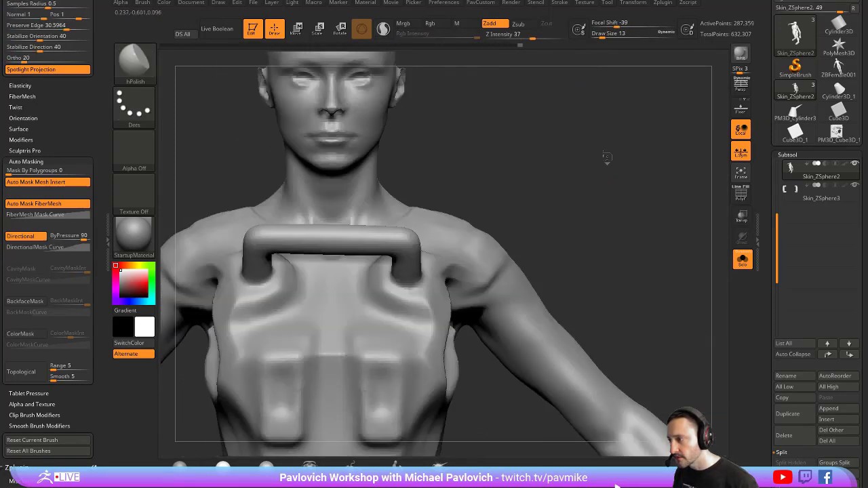
Task: Toggle visibility eye of Skin_ZSphere2 subtool
Action: (854, 164)
